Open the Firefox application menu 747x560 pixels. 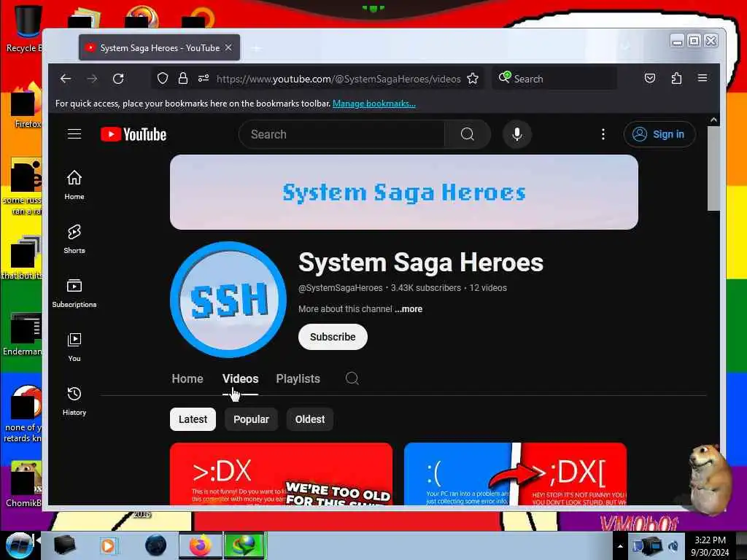pos(703,78)
